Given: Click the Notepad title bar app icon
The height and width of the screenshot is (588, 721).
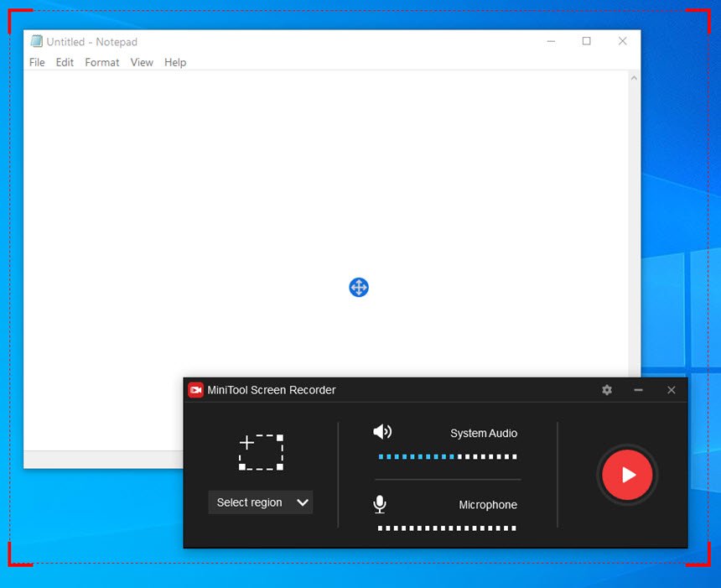Looking at the screenshot, I should point(36,41).
